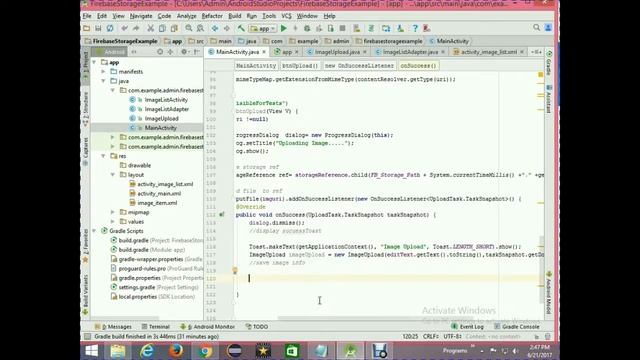The image size is (640, 360).
Task: Click the btnUpload() breadcrumb in editor
Action: [x=300, y=66]
